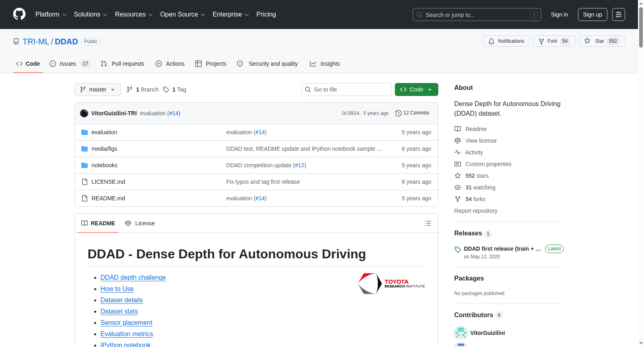Click the release tag icon under Releases
The width and height of the screenshot is (644, 347).
[x=458, y=249]
